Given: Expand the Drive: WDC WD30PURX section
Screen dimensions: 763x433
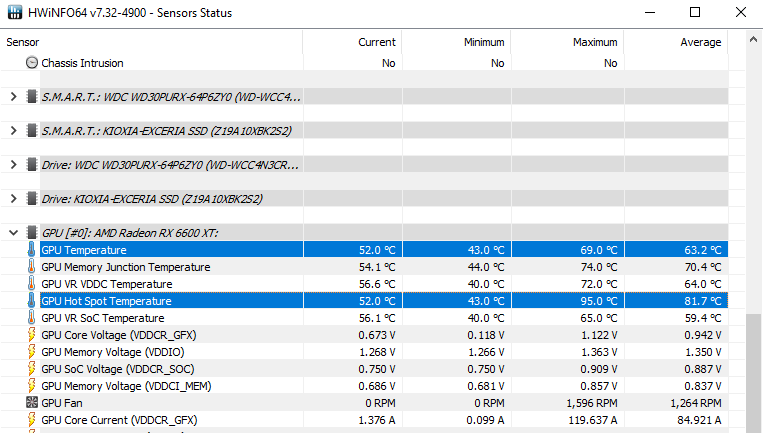Looking at the screenshot, I should coord(14,164).
